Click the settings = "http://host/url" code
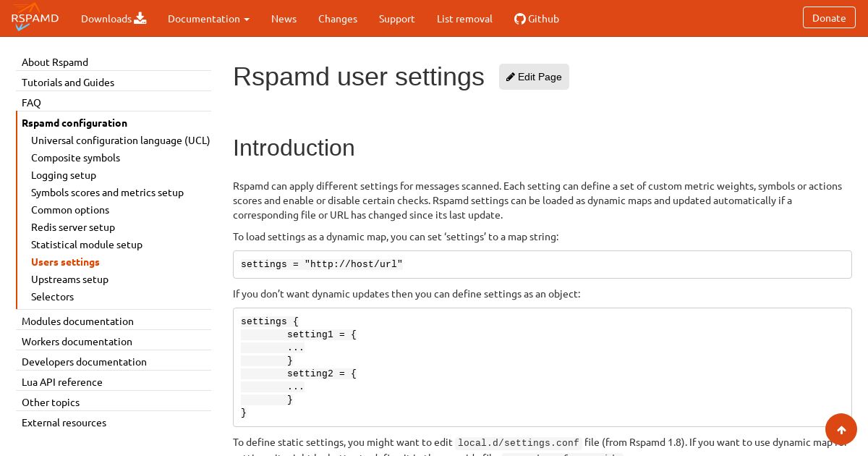This screenshot has height=456, width=868. tap(322, 264)
